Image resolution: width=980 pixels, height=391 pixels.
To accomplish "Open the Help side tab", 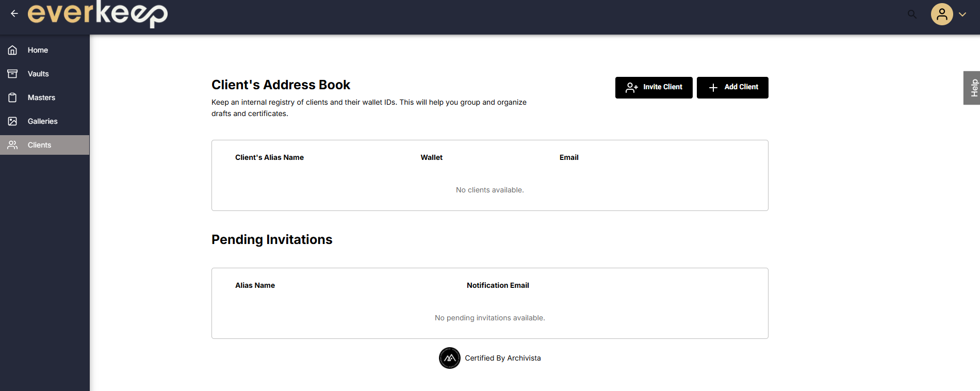I will click(x=972, y=88).
